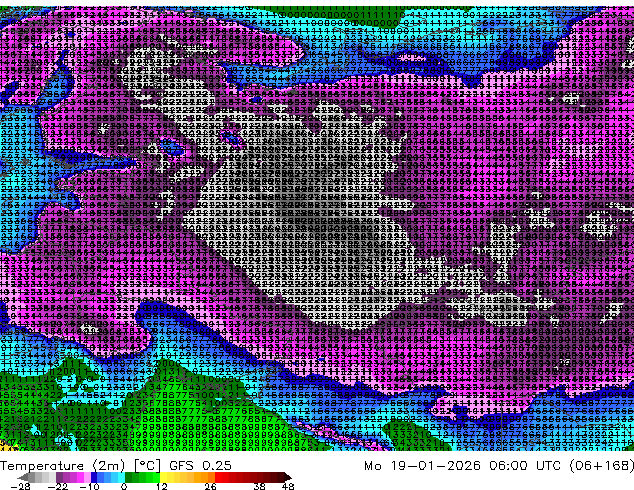
Task: Click the 'Temperature (2m) [°C]' title text
Action: [80, 466]
